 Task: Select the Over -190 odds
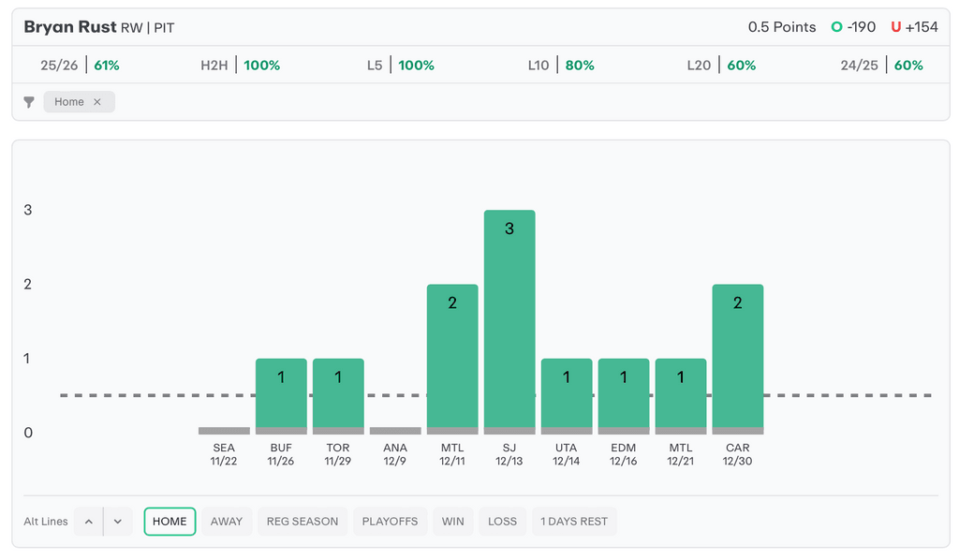tap(853, 27)
